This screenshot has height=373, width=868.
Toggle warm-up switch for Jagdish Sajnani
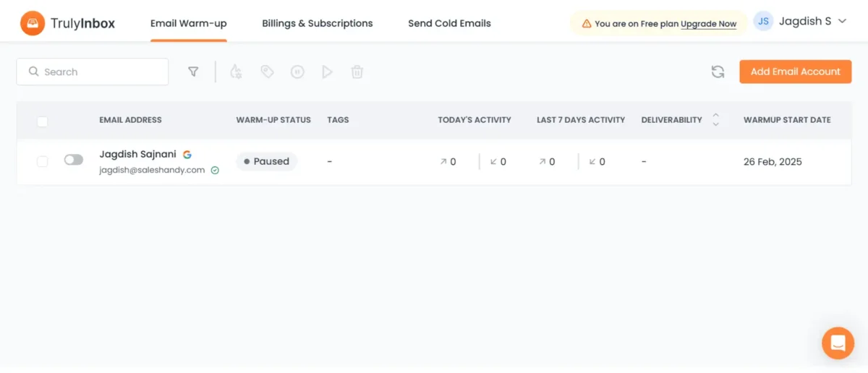(74, 160)
